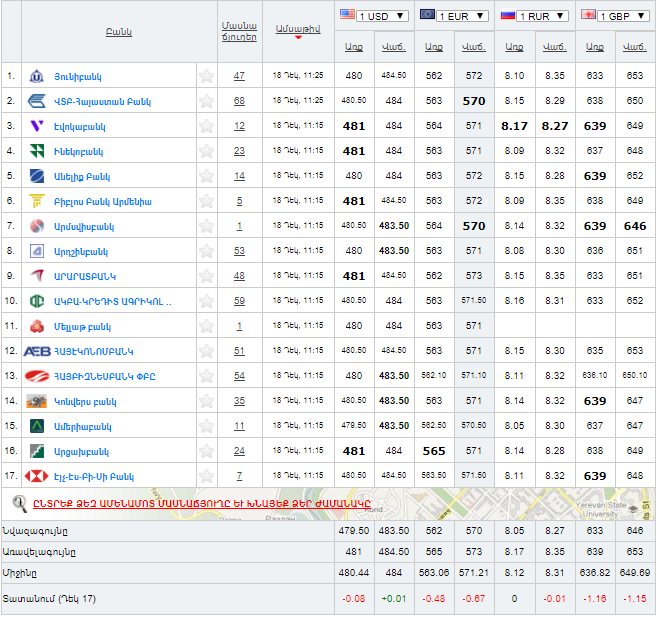The image size is (656, 617).
Task: Sort by USD buy column header
Action: pyautogui.click(x=354, y=47)
